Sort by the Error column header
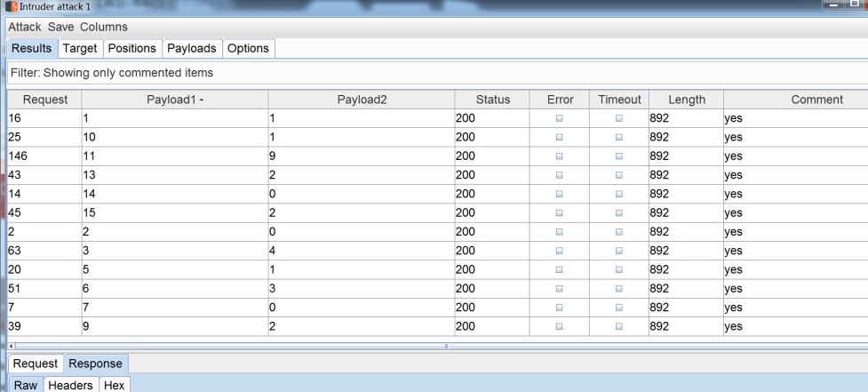The image size is (868, 392). click(560, 100)
